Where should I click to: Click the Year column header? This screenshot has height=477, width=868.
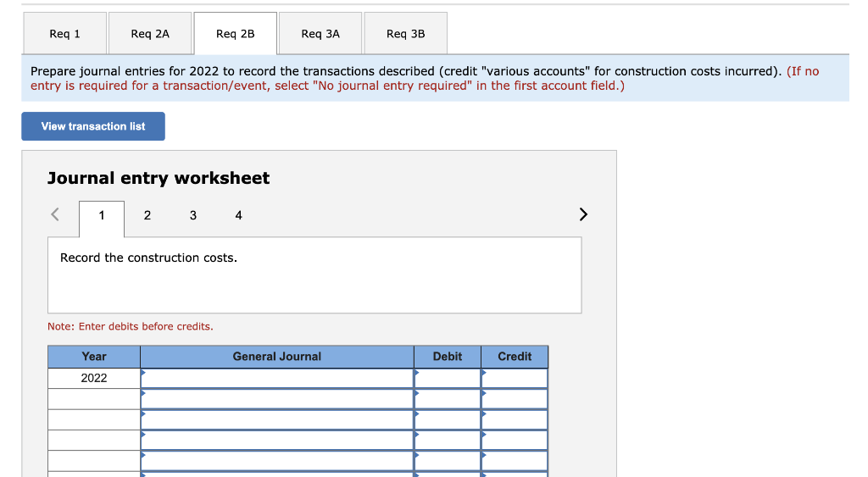click(94, 357)
